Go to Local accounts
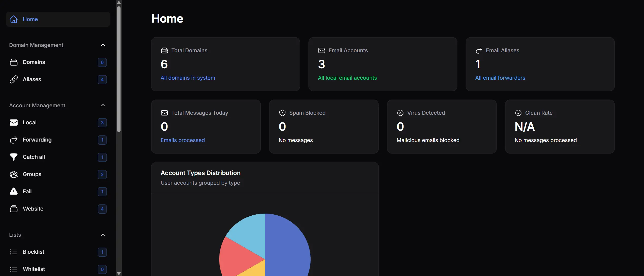644x276 pixels. [x=58, y=123]
